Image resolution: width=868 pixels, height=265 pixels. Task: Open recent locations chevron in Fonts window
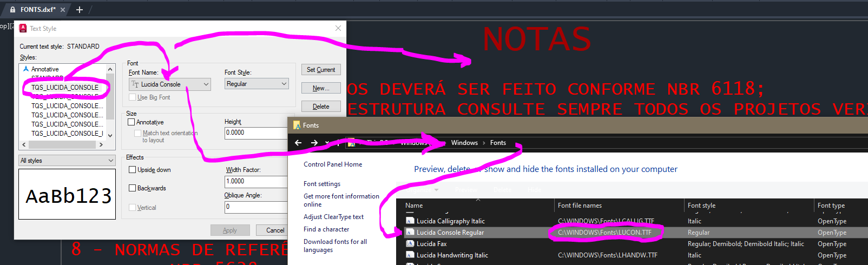[x=327, y=143]
